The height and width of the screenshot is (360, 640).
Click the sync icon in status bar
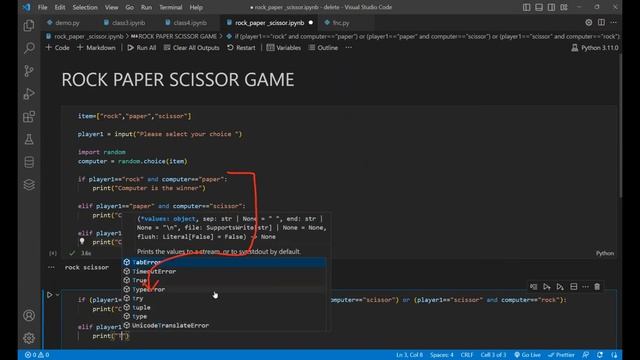click(600, 355)
